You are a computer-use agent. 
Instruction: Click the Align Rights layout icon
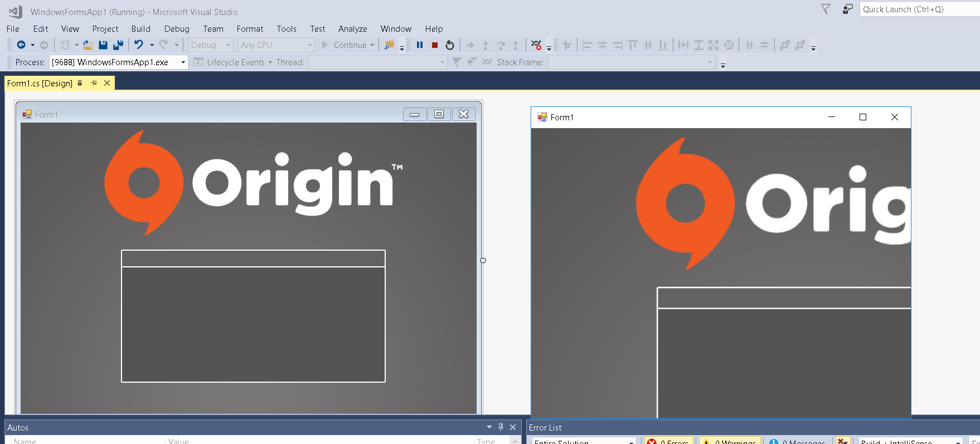(618, 45)
